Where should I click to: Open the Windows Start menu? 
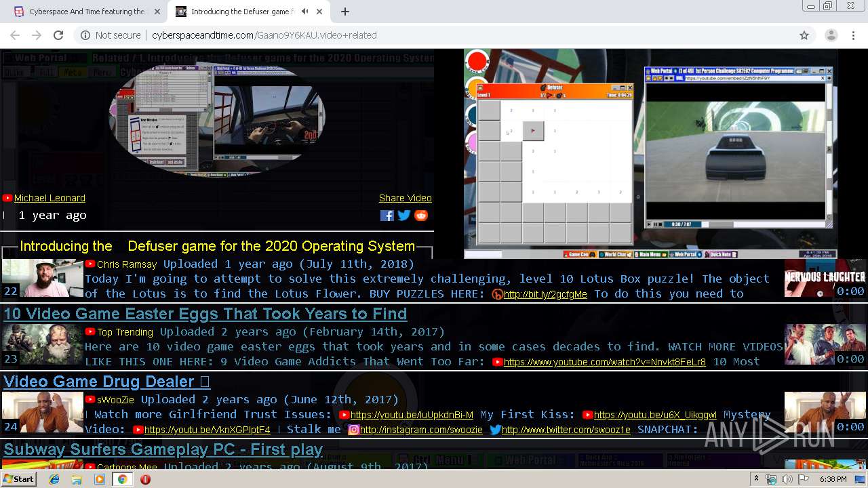point(18,479)
